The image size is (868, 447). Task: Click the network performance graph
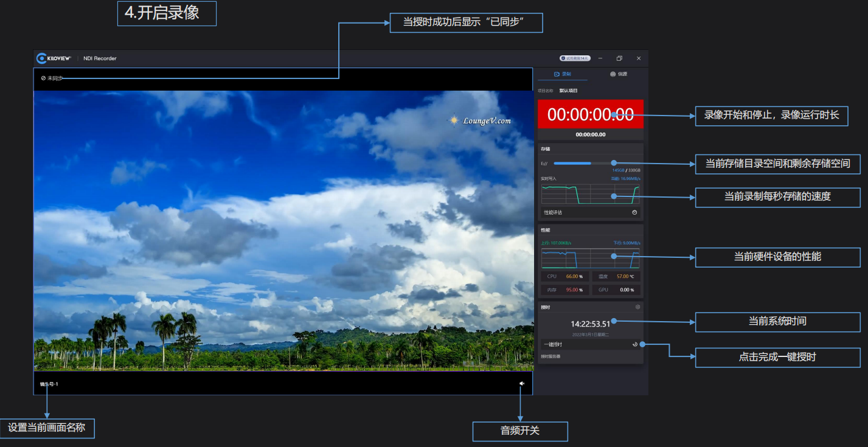point(590,258)
